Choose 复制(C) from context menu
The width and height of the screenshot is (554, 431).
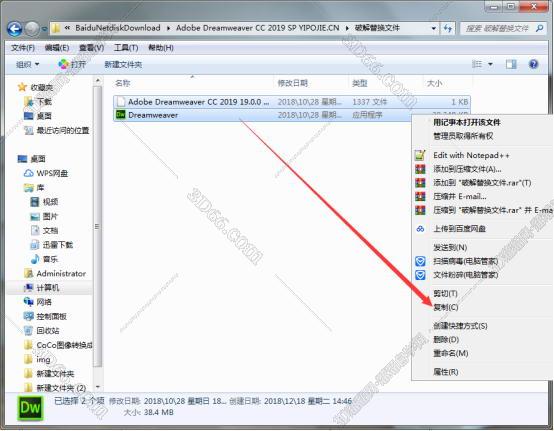point(446,307)
